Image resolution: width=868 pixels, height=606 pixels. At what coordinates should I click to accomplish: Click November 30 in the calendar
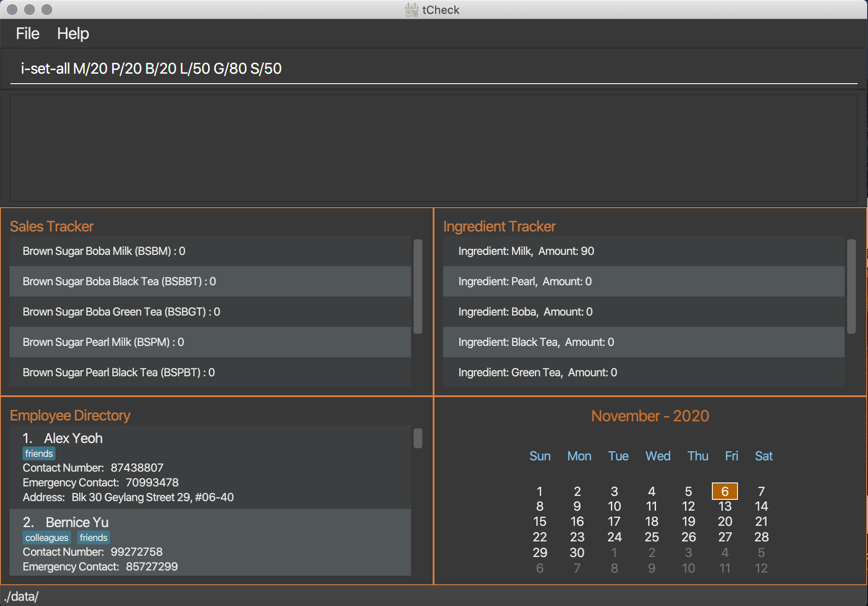pos(577,553)
